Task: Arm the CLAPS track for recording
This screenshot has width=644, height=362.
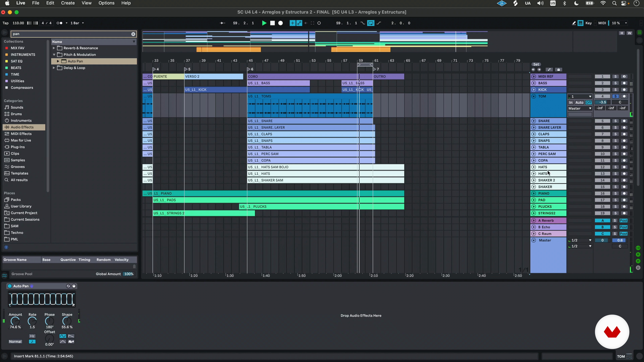Action: [624, 134]
